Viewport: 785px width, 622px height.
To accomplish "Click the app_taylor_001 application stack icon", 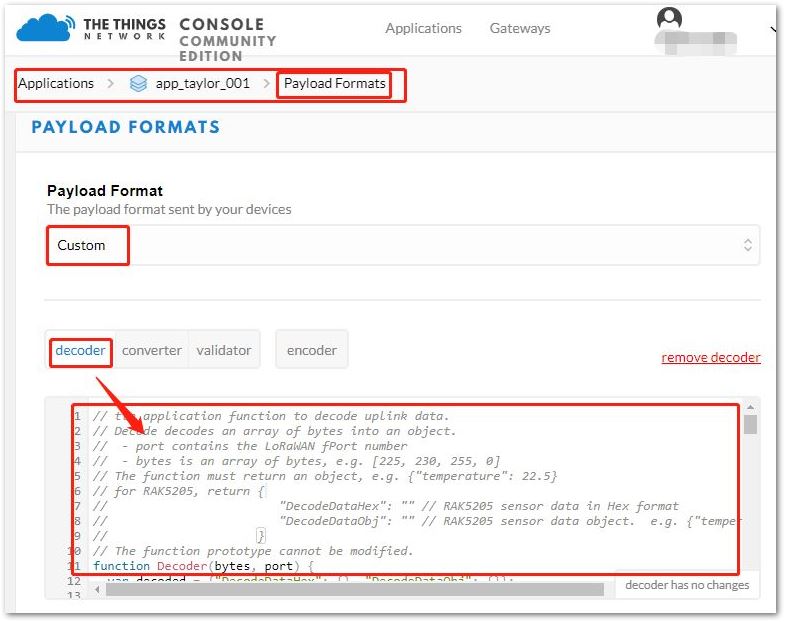I will point(138,83).
